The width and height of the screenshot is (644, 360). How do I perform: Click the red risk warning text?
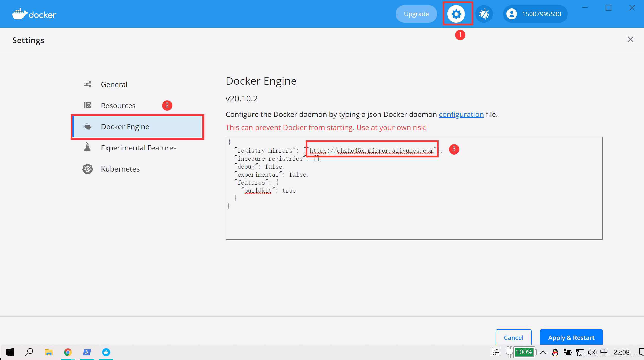pos(326,127)
